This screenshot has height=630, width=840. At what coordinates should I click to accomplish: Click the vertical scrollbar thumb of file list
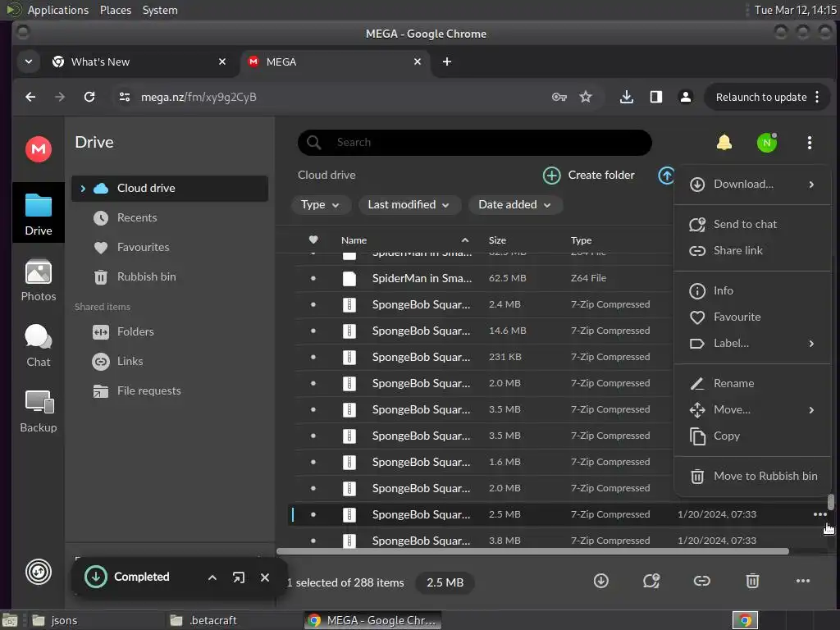click(831, 502)
